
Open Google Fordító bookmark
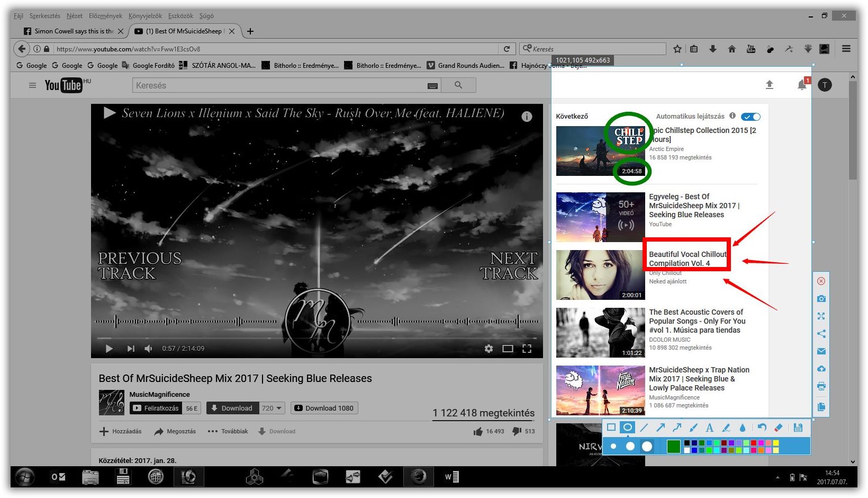(148, 65)
